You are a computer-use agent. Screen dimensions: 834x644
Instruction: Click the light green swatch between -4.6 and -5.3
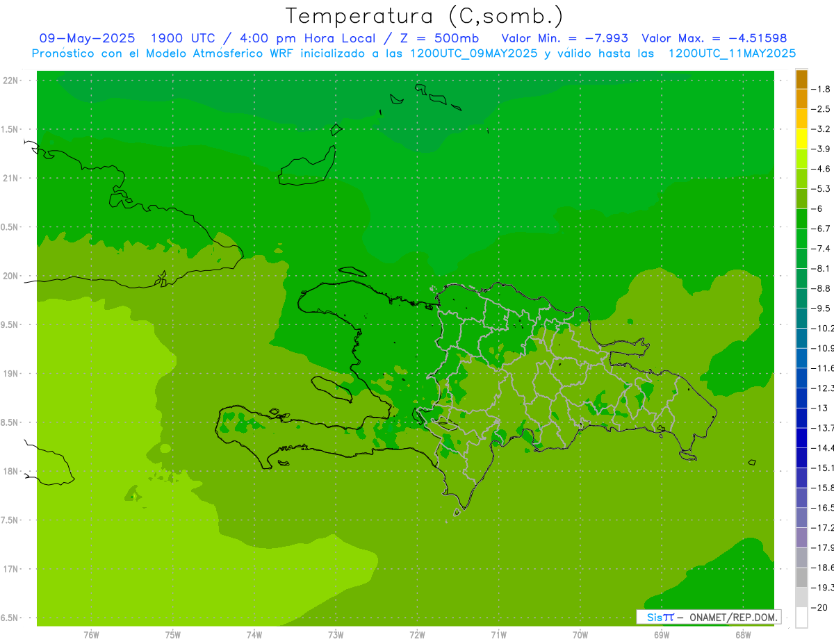[x=801, y=179]
